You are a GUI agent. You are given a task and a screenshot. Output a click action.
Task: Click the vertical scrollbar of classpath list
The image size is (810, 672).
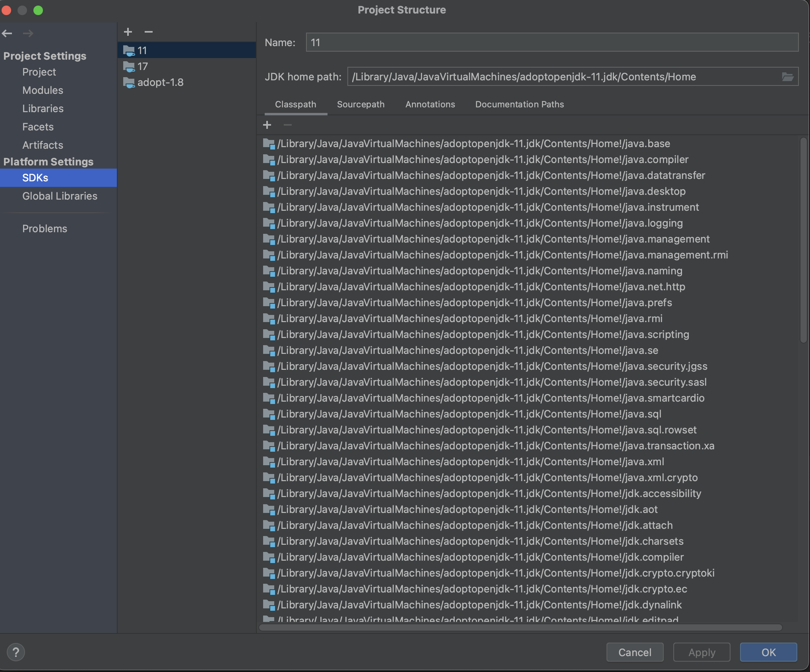[x=803, y=239]
